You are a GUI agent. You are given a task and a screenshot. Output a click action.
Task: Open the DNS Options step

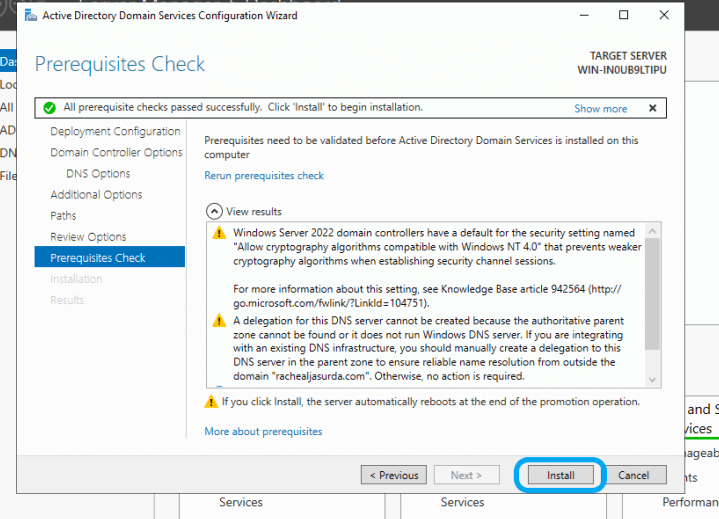(98, 173)
